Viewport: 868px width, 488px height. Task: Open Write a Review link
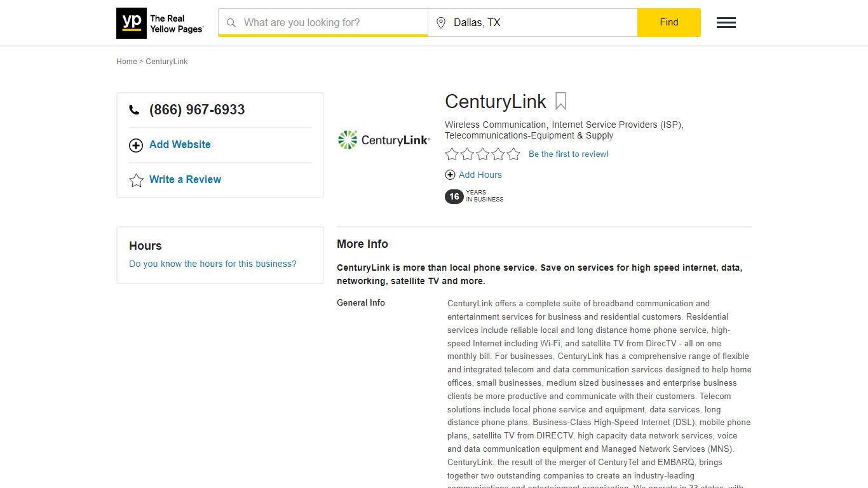click(185, 179)
